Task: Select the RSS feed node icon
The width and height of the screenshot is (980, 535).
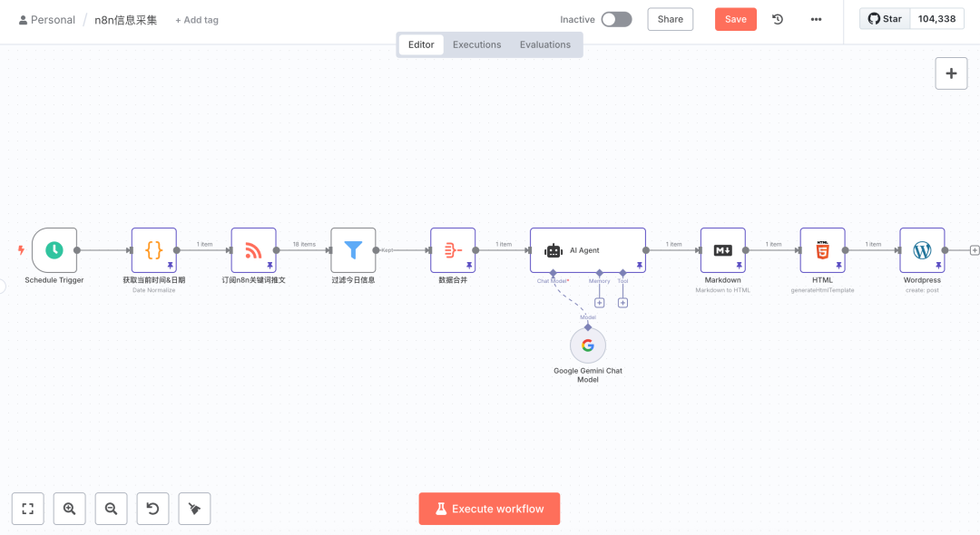Action: coord(253,250)
